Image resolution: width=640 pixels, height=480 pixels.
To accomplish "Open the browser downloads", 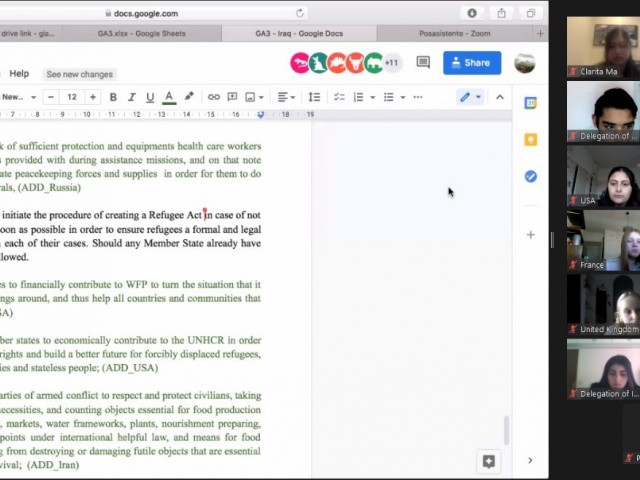I will click(x=472, y=13).
